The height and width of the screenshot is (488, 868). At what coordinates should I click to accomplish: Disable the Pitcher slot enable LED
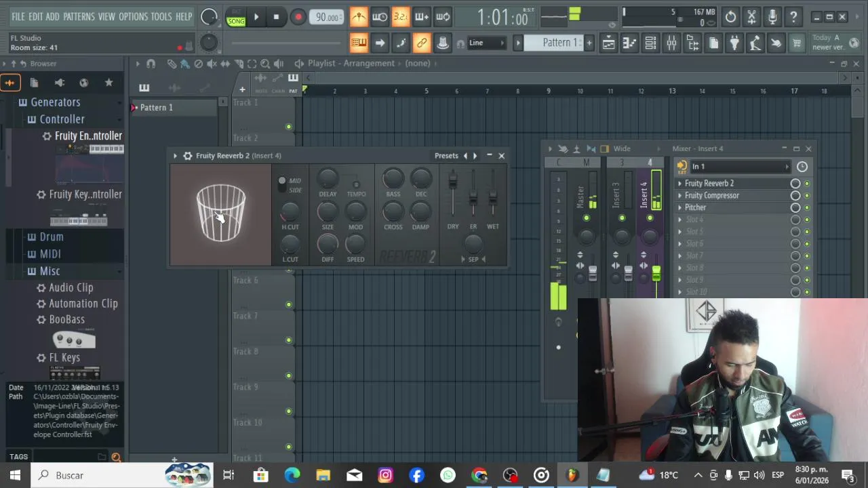coord(807,208)
